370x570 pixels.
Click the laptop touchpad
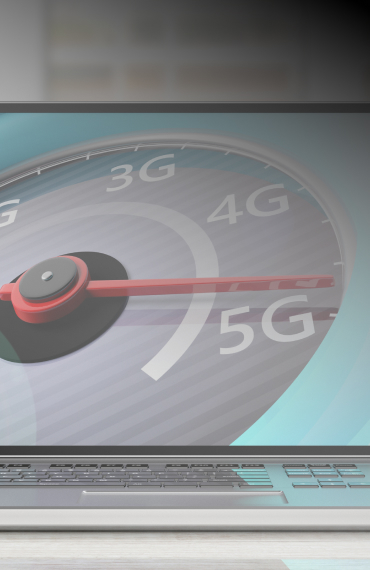pyautogui.click(x=183, y=497)
